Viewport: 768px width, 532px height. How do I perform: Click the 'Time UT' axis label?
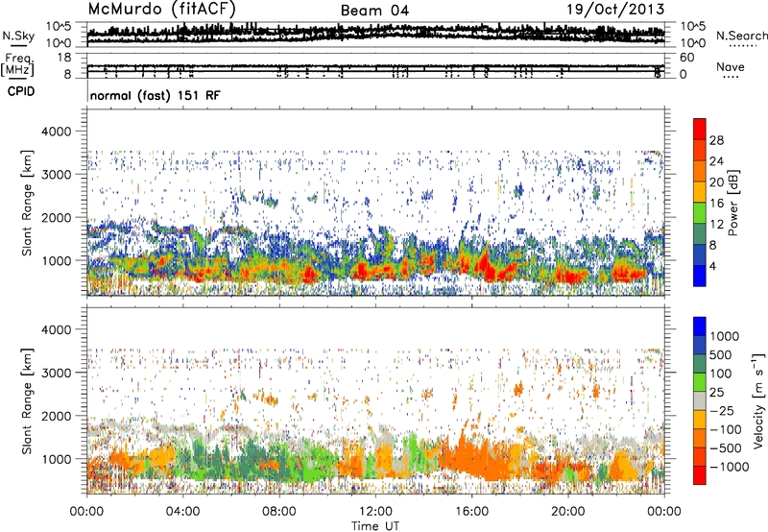coord(375,526)
